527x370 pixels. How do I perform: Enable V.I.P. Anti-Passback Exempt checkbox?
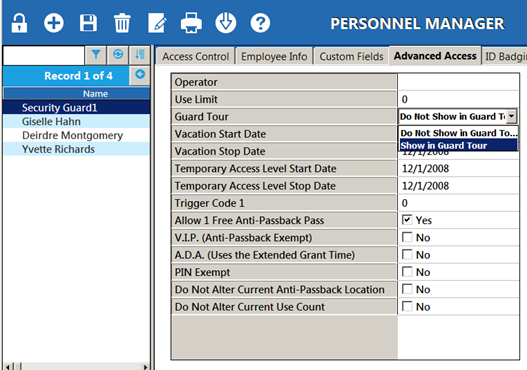407,237
